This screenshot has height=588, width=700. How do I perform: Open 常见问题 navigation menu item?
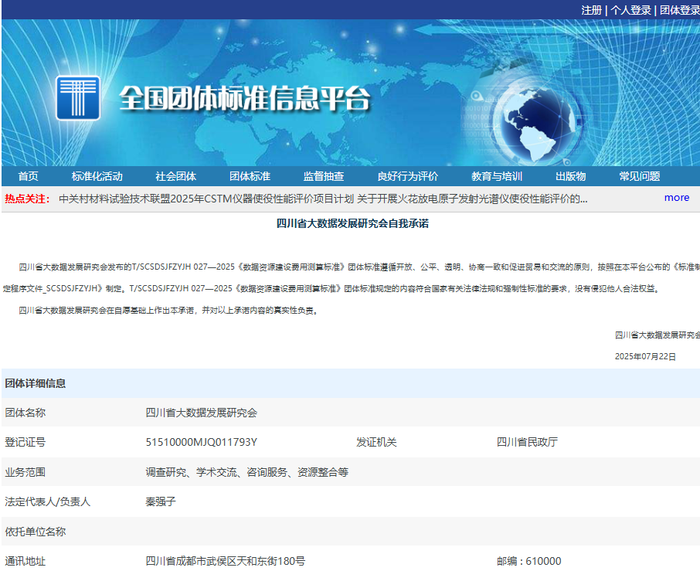[x=639, y=176]
